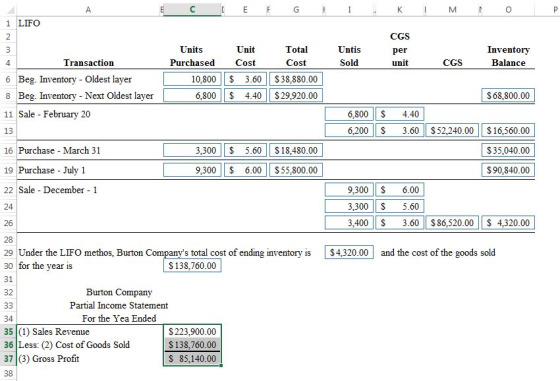Select column O header
The height and width of the screenshot is (381, 560).
click(x=508, y=10)
